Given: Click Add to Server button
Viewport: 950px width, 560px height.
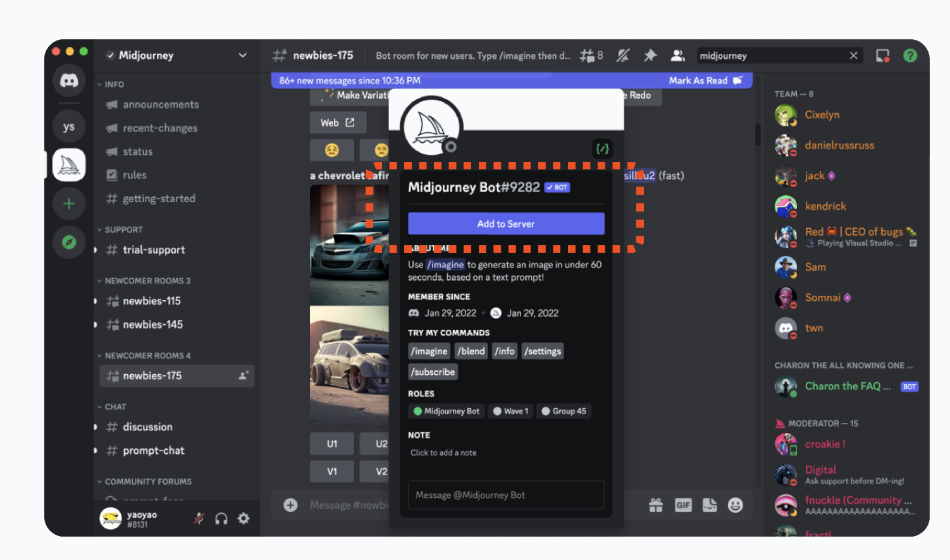Looking at the screenshot, I should [506, 224].
